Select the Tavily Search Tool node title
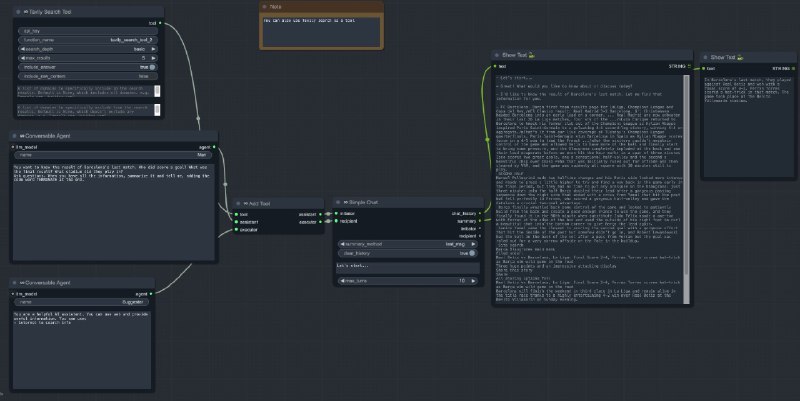The width and height of the screenshot is (800, 401). click(50, 12)
